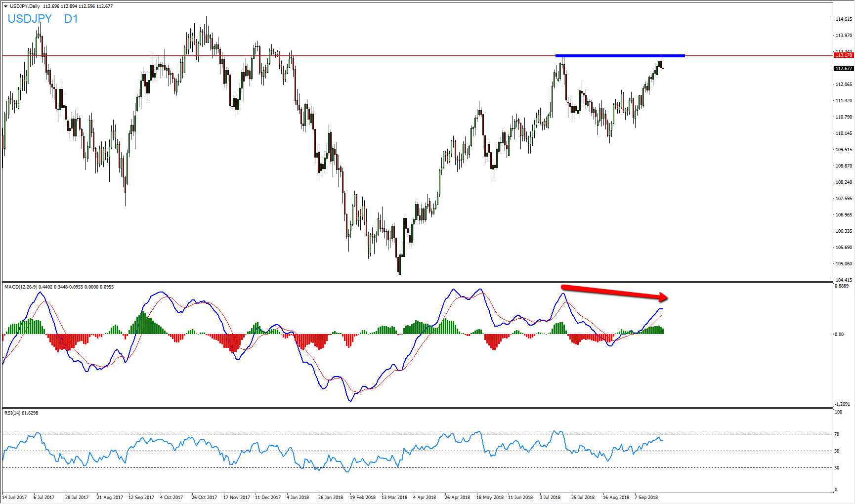Click the 11 Jun 2018 date label

tap(520, 498)
